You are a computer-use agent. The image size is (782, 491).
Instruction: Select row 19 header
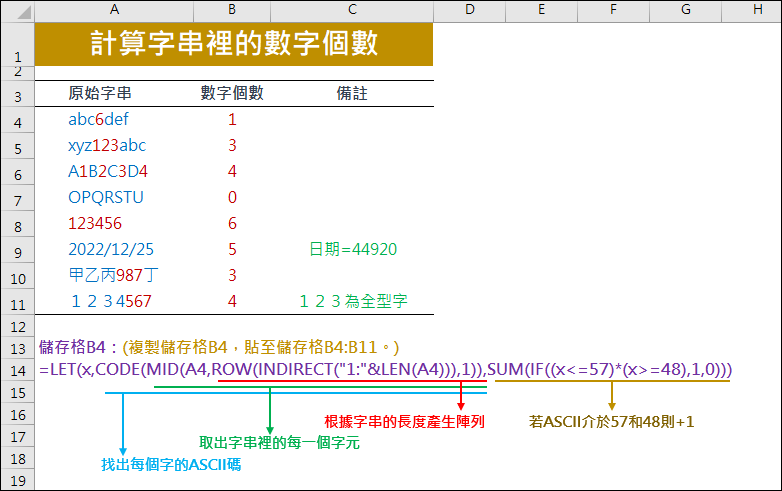tap(17, 480)
